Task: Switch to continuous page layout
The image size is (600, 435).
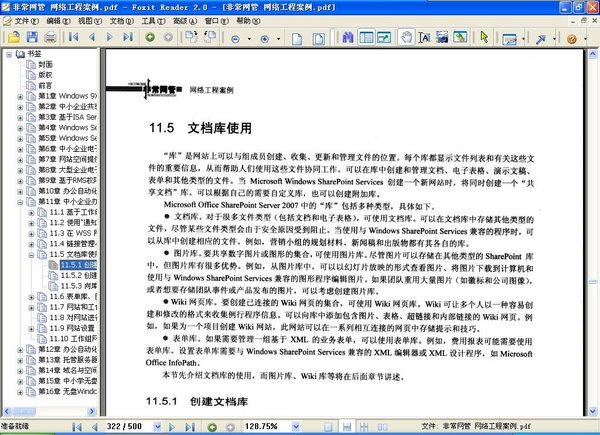Action: (x=347, y=427)
